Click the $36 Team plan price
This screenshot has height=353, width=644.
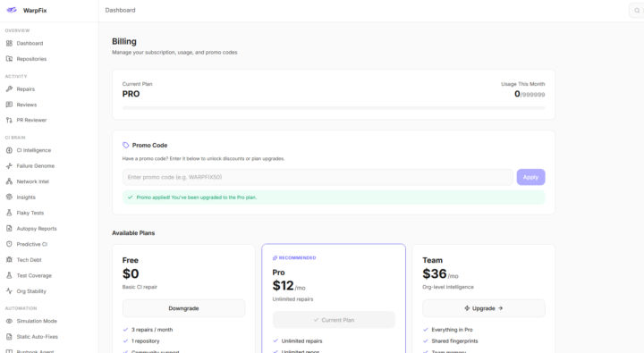tap(434, 273)
